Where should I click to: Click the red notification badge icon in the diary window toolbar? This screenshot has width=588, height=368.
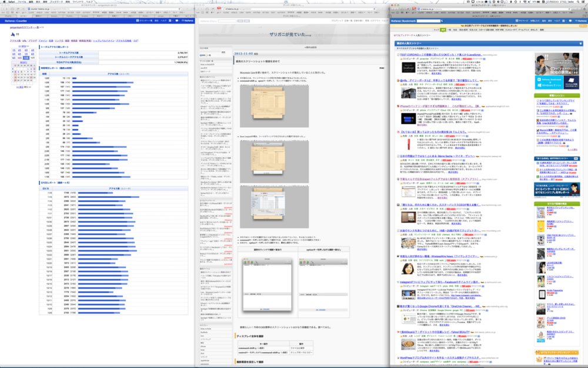(x=219, y=8)
